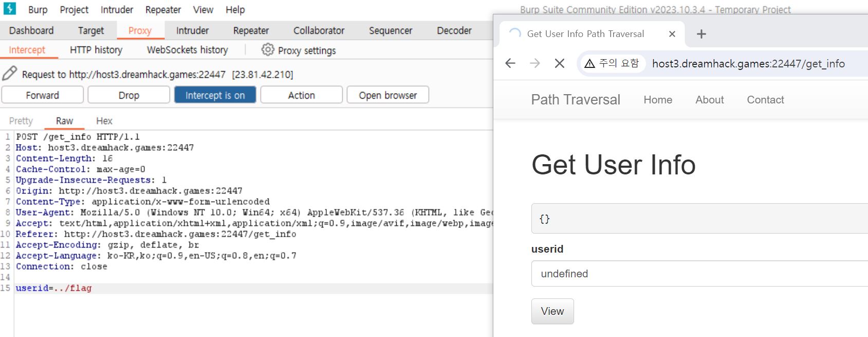The image size is (868, 337).
Task: Switch message view to Pretty
Action: pos(21,121)
